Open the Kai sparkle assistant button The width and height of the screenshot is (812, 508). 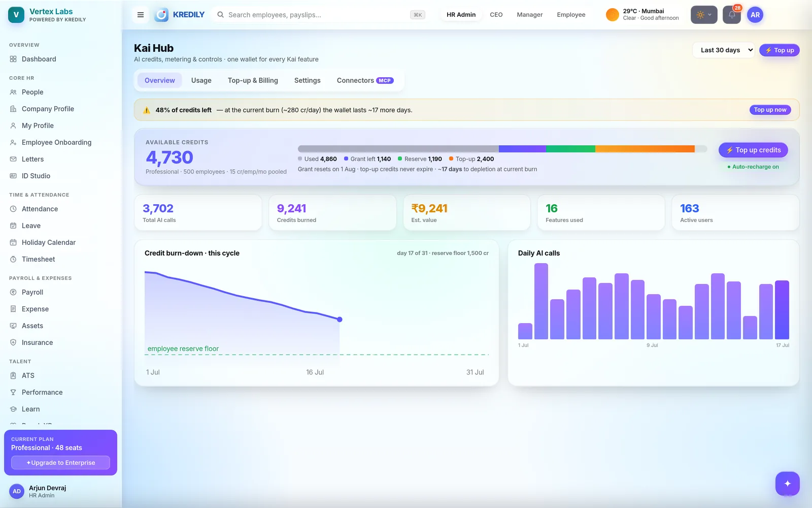coord(788,484)
